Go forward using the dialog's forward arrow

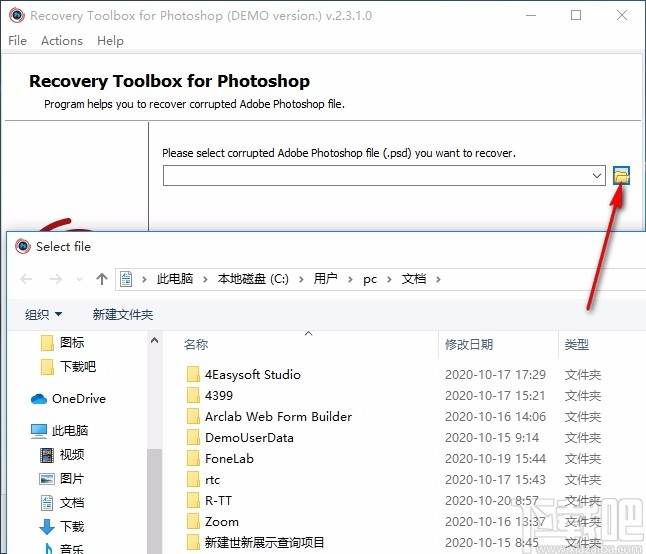[56, 279]
